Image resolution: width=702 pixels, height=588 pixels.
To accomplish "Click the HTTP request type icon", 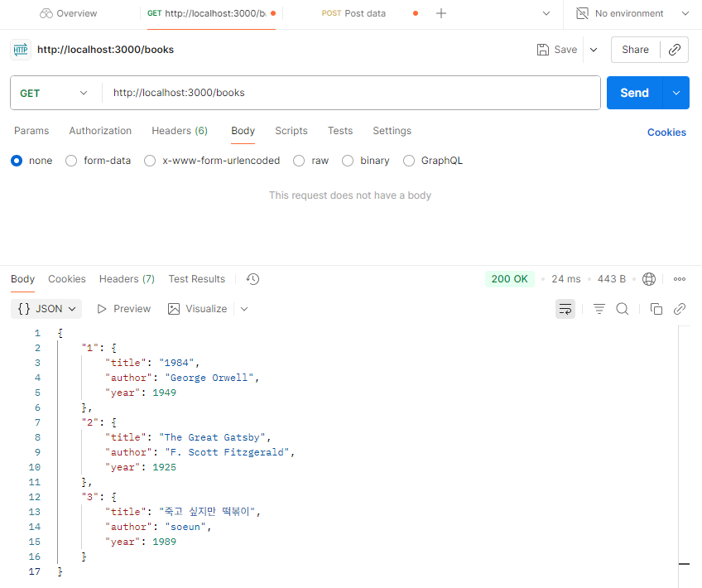I will click(21, 50).
